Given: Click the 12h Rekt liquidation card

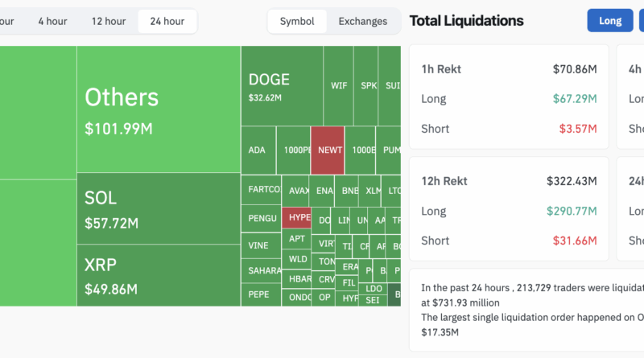Looking at the screenshot, I should pyautogui.click(x=509, y=211).
